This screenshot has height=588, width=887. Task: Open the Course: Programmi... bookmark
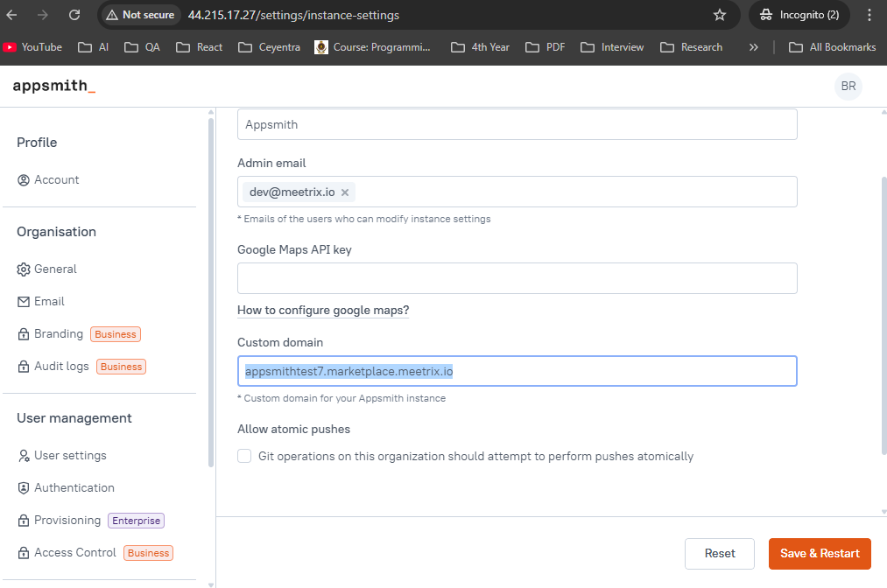point(373,47)
